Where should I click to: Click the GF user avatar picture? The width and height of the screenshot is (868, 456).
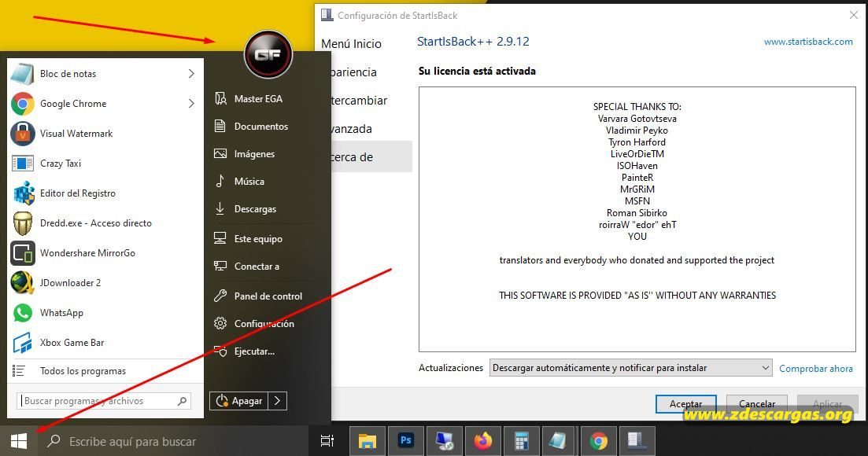point(268,54)
